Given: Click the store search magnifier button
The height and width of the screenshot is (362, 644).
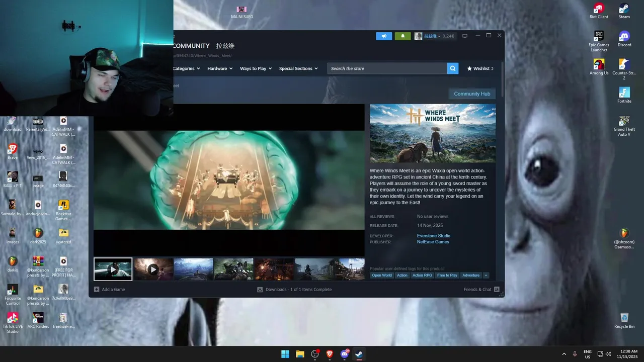Looking at the screenshot, I should (453, 68).
